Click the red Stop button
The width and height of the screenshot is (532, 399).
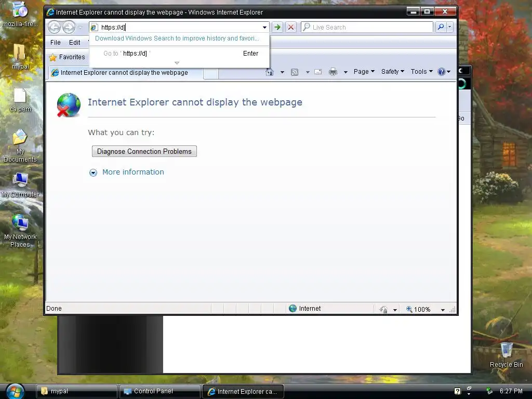[291, 27]
